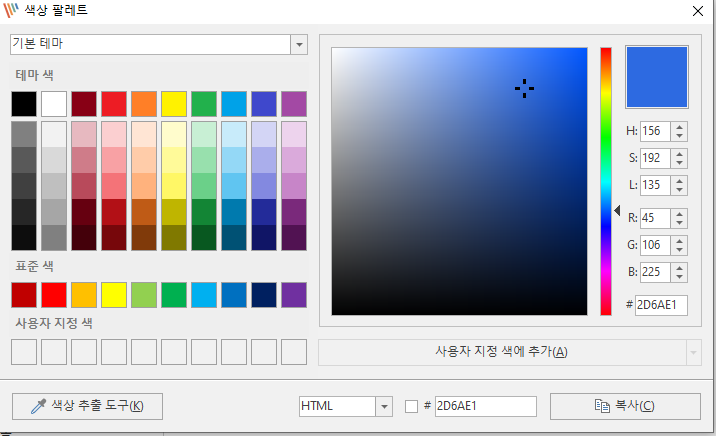Click the bottom hex input field 2D6AE1

tap(485, 406)
